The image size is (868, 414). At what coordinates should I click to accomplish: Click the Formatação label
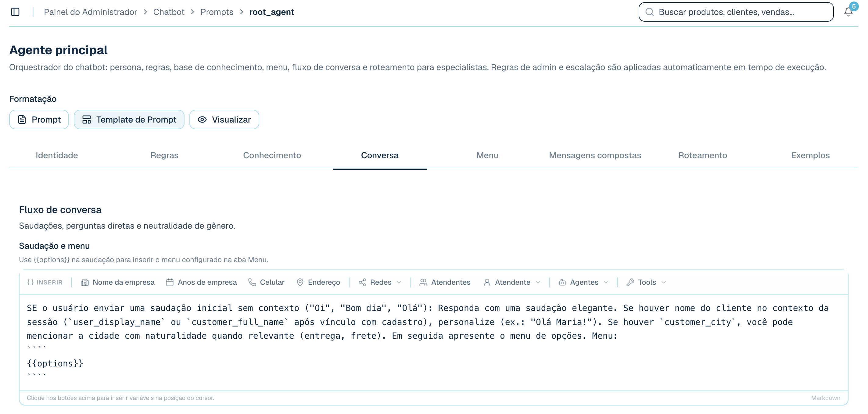click(33, 99)
